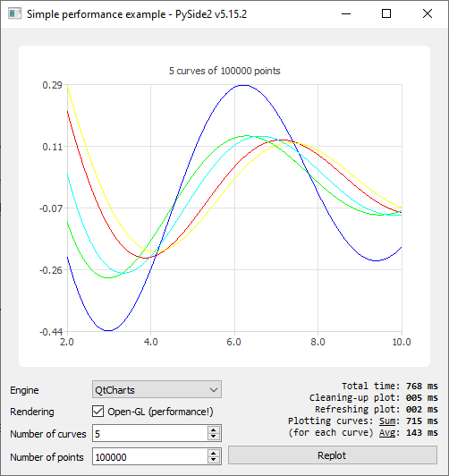
Task: Click the application icon in the title bar
Action: tap(14, 13)
